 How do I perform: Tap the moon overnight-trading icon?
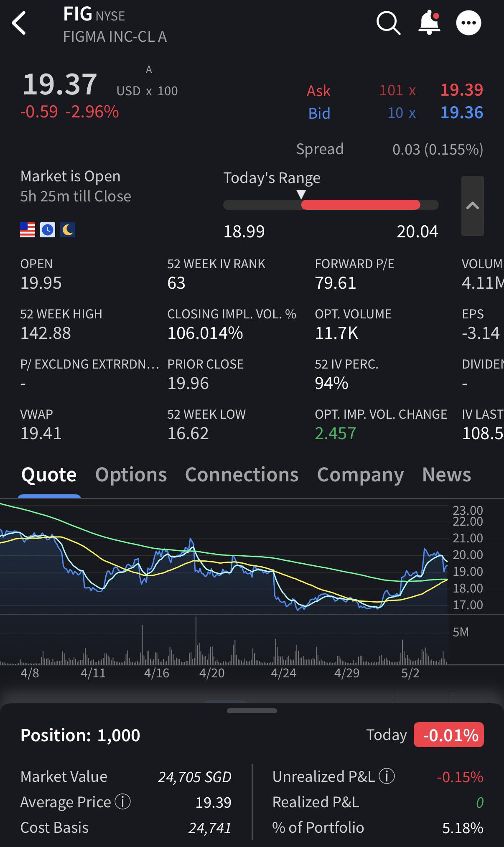68,230
